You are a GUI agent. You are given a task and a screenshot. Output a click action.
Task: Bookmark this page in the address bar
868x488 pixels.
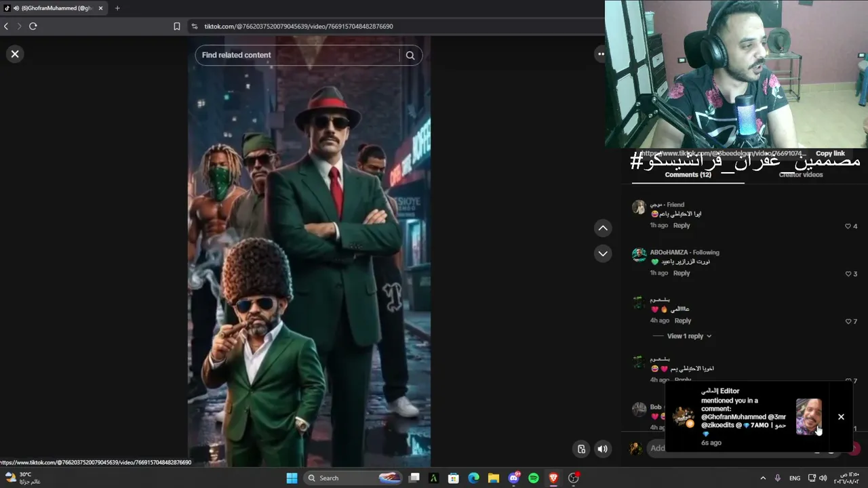pyautogui.click(x=177, y=26)
